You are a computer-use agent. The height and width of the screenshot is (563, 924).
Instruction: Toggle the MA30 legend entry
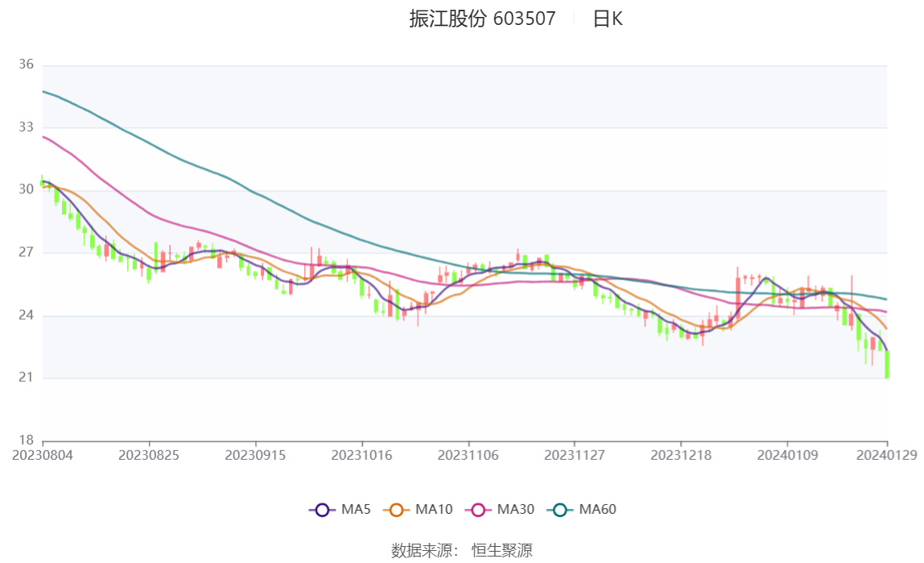[500, 509]
